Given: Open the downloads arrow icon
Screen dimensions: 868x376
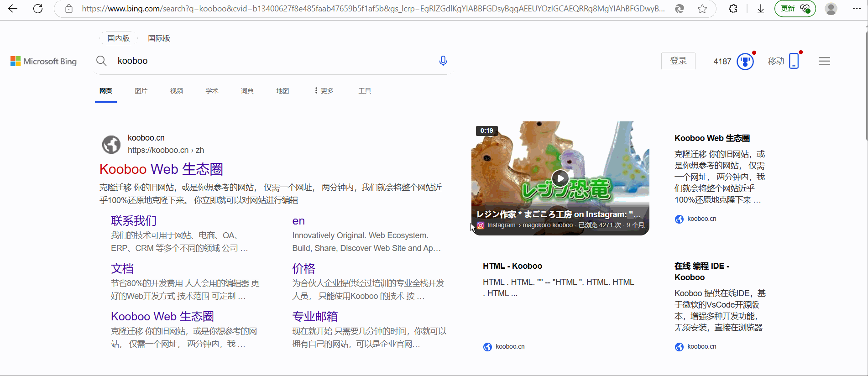Looking at the screenshot, I should coord(760,9).
